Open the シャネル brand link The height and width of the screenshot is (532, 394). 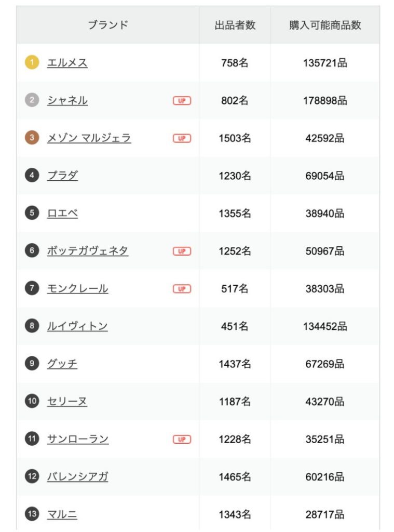67,100
